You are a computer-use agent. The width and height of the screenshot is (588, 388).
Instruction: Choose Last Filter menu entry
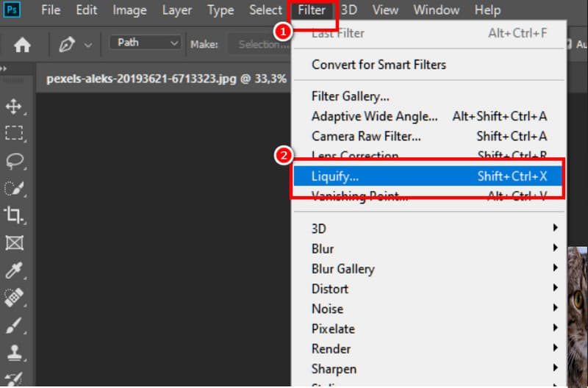click(x=429, y=33)
